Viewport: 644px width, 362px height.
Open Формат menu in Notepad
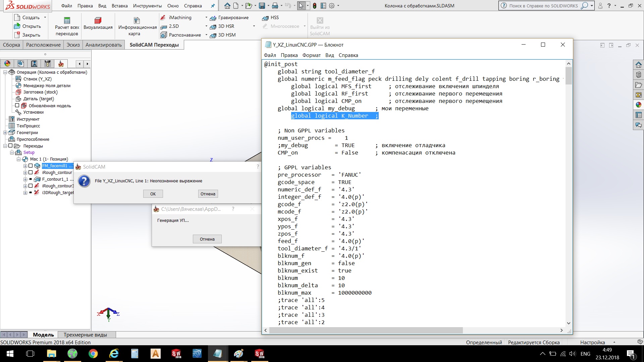(x=311, y=55)
